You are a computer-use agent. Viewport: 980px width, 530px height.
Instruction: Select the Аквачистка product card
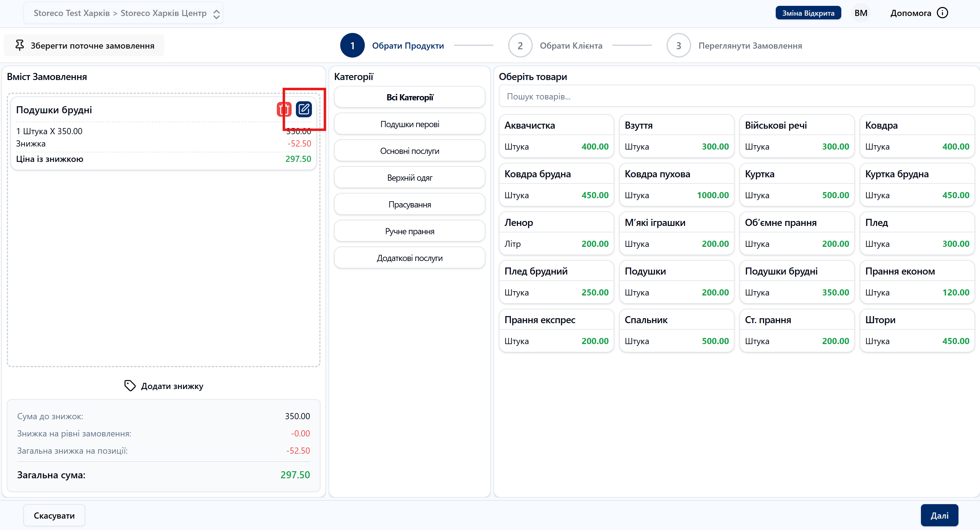556,136
